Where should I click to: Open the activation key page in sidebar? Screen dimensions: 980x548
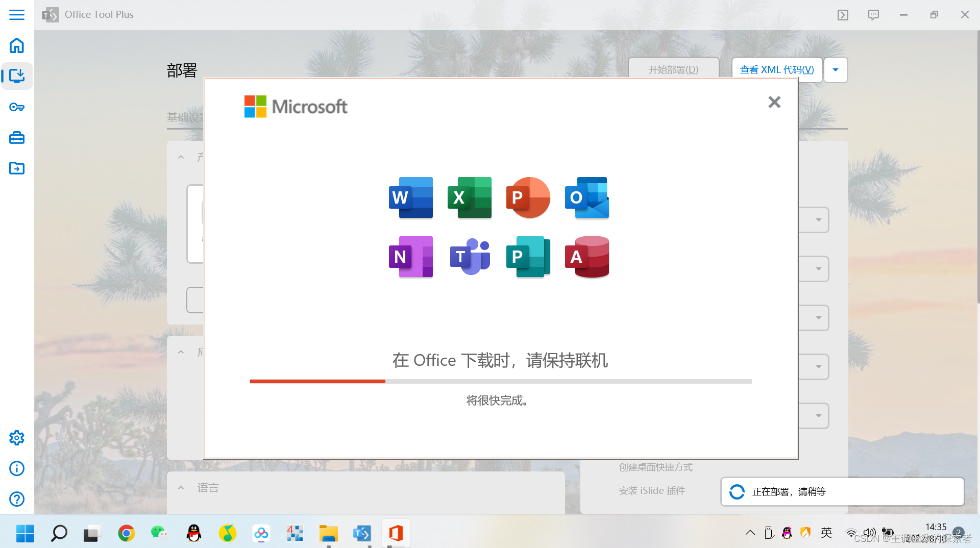[x=17, y=107]
